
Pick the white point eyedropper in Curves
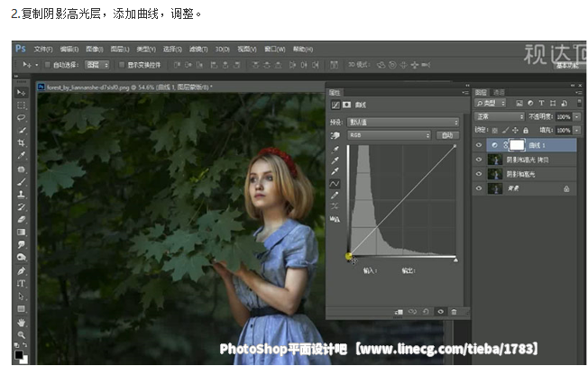click(x=335, y=172)
